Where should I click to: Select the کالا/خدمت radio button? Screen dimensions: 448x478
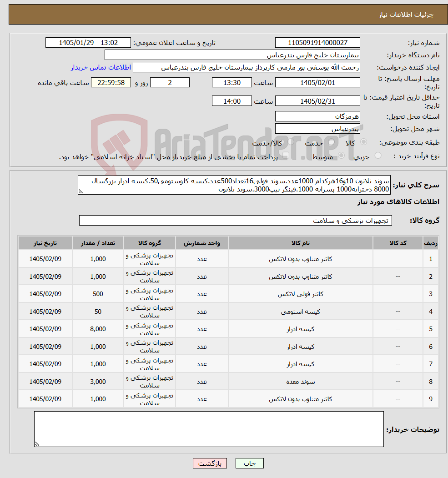pyautogui.click(x=291, y=142)
